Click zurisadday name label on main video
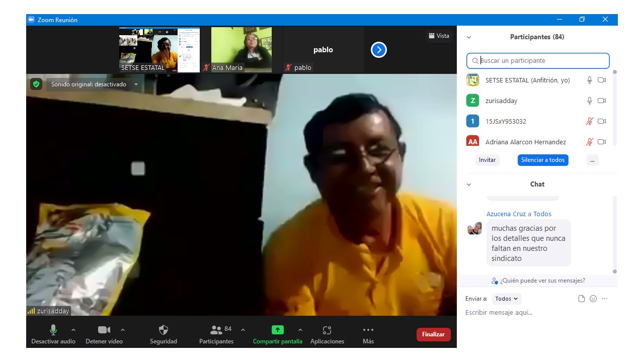This screenshot has height=362, width=644. click(53, 311)
